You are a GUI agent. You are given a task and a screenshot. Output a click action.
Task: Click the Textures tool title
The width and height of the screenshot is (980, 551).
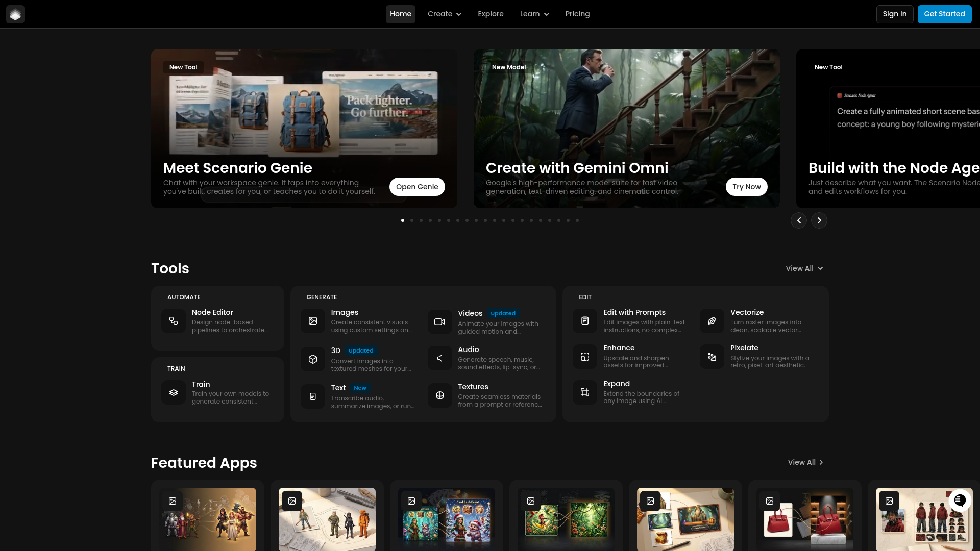[x=473, y=387]
